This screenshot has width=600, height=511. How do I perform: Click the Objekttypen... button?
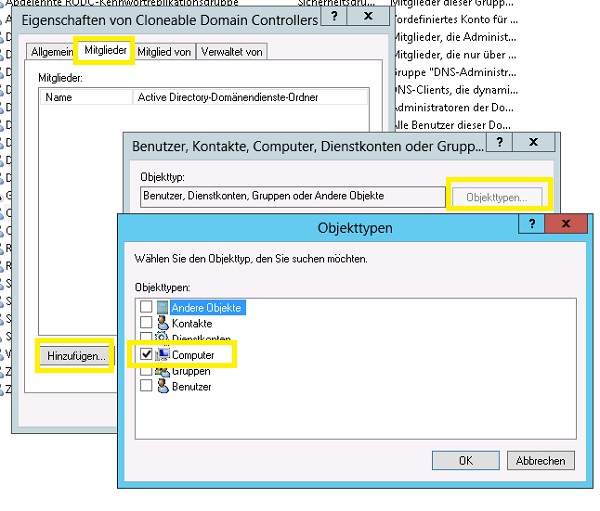pos(497,198)
